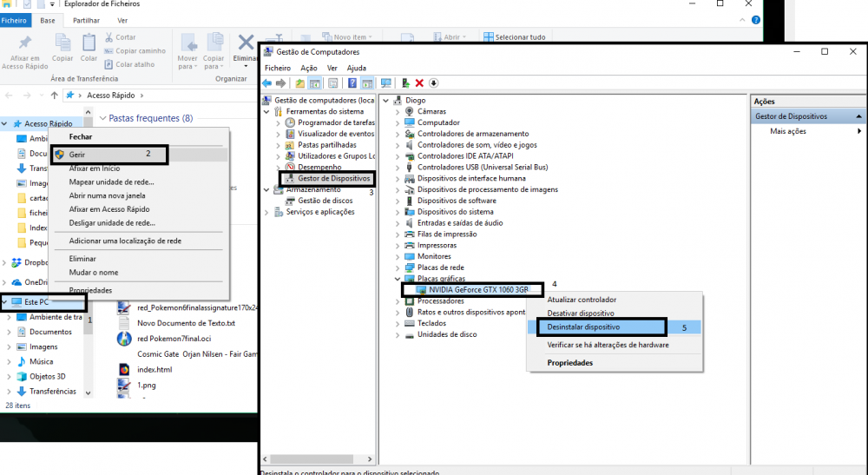The height and width of the screenshot is (475, 868).
Task: Click the Impressoras printer category icon
Action: click(410, 245)
